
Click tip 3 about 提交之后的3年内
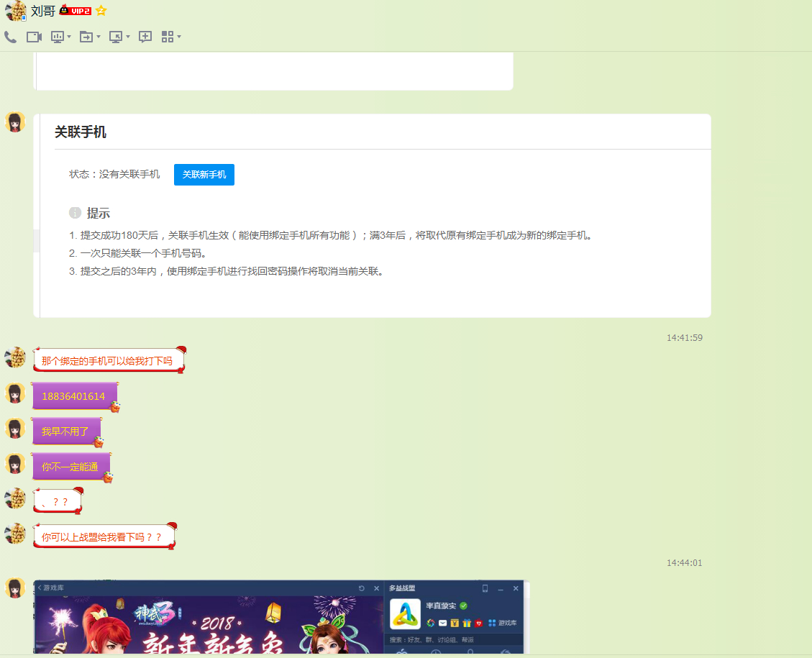tap(227, 271)
